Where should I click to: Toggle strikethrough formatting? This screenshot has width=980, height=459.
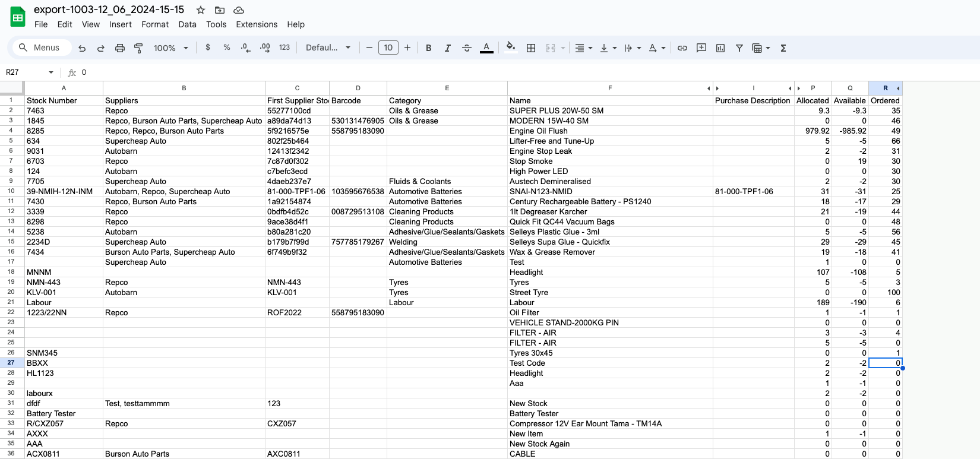point(467,48)
